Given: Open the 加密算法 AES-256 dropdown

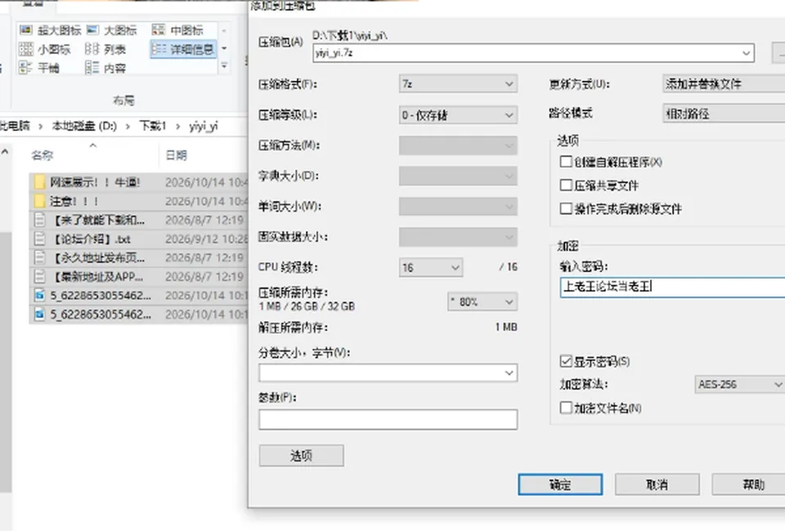Looking at the screenshot, I should point(739,384).
